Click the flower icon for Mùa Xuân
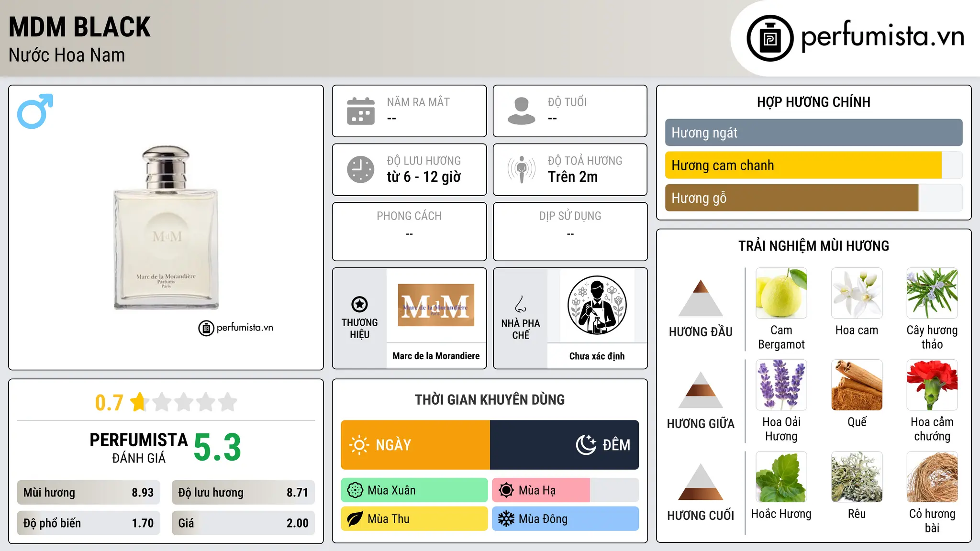The height and width of the screenshot is (551, 980). (355, 490)
